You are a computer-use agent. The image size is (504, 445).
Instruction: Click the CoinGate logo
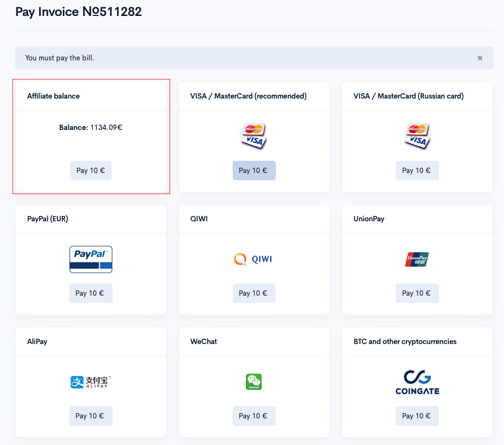point(417,382)
